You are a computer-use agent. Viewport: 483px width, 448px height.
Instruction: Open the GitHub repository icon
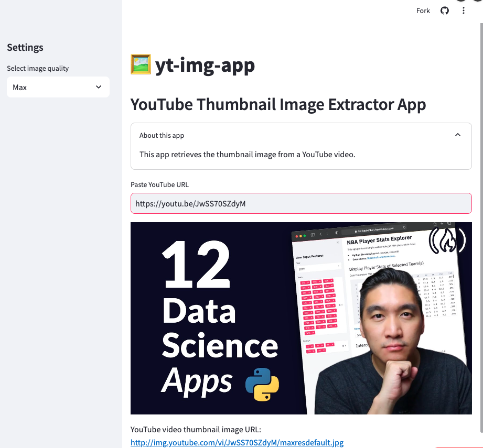click(x=445, y=11)
